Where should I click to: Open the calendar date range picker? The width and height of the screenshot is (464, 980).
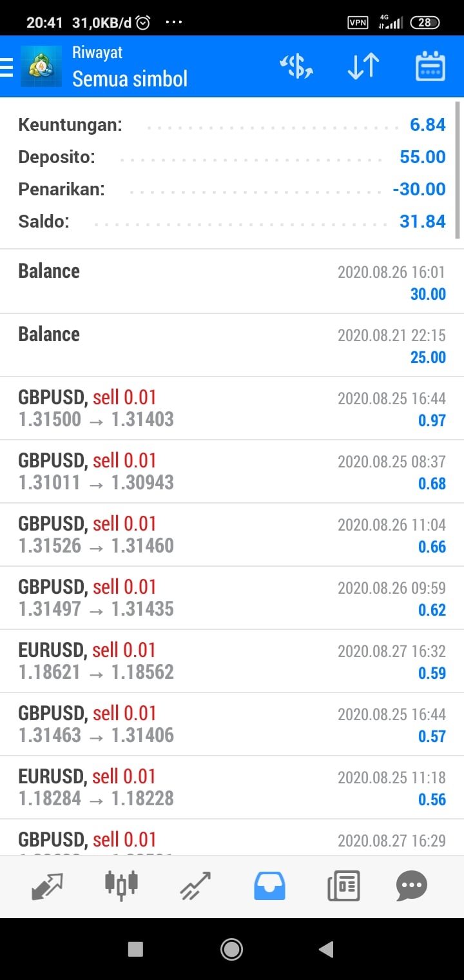pyautogui.click(x=430, y=67)
